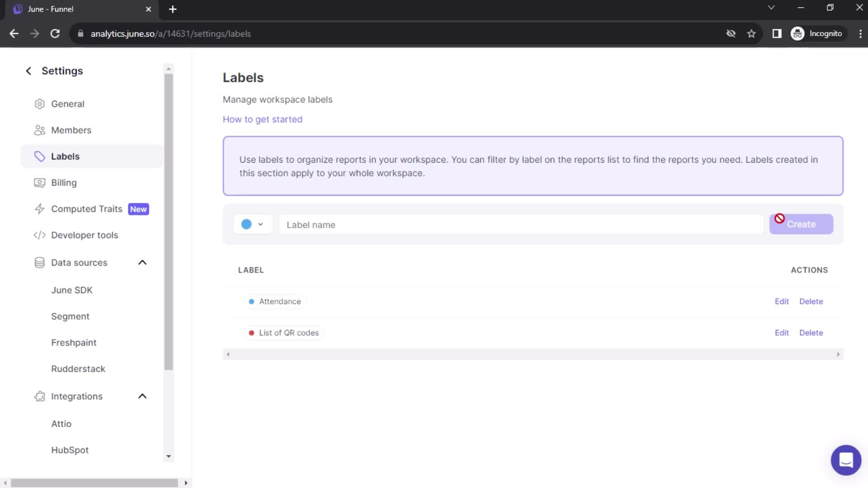This screenshot has width=868, height=488.
Task: Open How to get started link
Action: tap(263, 119)
